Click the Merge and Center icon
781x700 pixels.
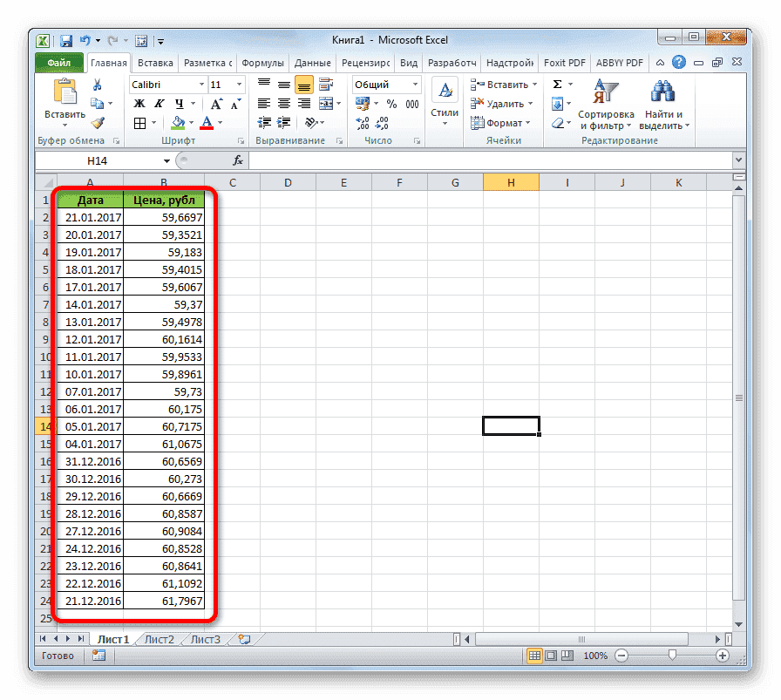pyautogui.click(x=324, y=103)
